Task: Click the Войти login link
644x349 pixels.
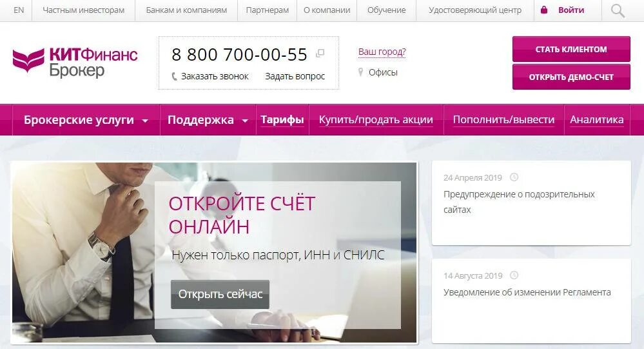Action: point(571,10)
